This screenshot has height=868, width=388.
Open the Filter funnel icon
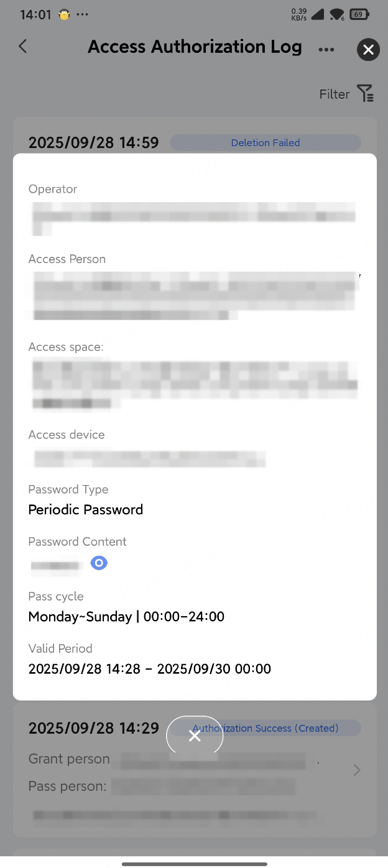(365, 93)
